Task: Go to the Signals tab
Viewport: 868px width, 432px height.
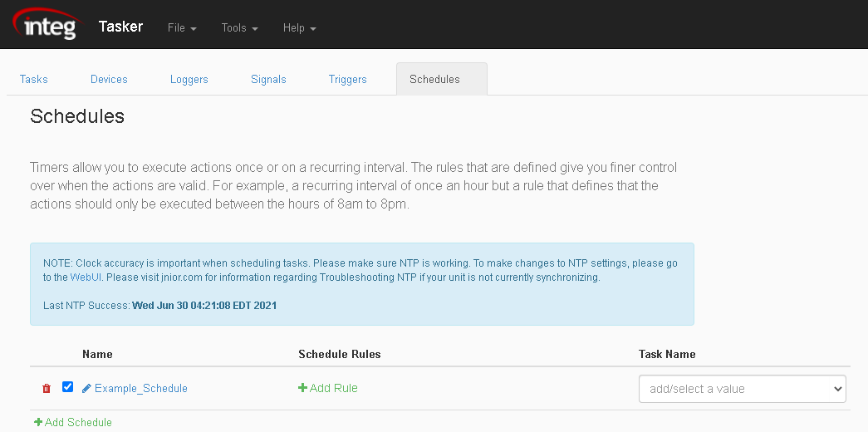Action: coord(268,79)
